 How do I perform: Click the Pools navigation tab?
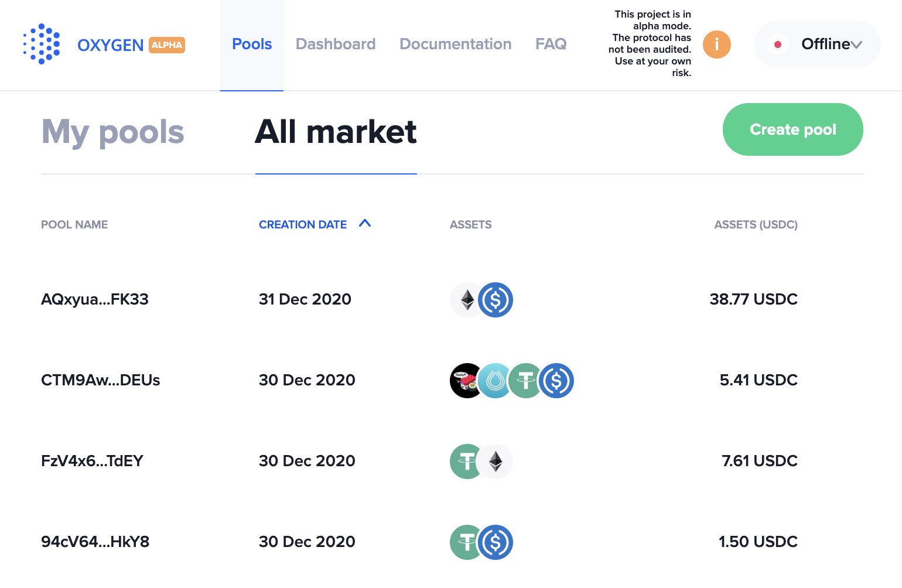[x=252, y=45]
